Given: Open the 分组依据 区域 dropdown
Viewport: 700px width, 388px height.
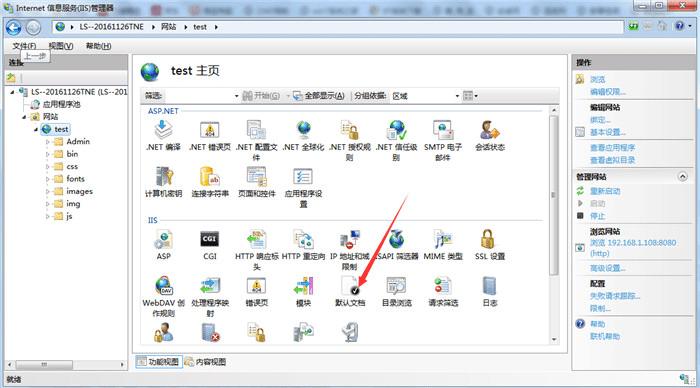Looking at the screenshot, I should [425, 96].
